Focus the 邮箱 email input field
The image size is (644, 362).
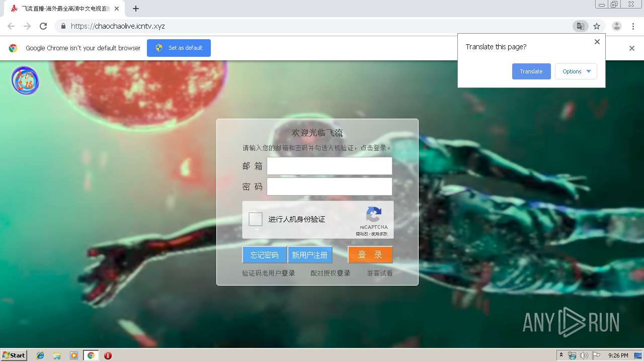[330, 166]
